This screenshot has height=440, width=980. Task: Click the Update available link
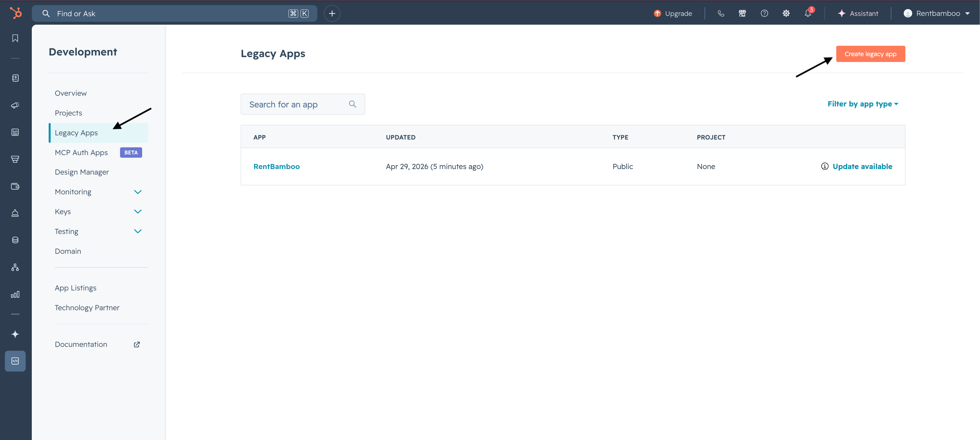pyautogui.click(x=863, y=166)
